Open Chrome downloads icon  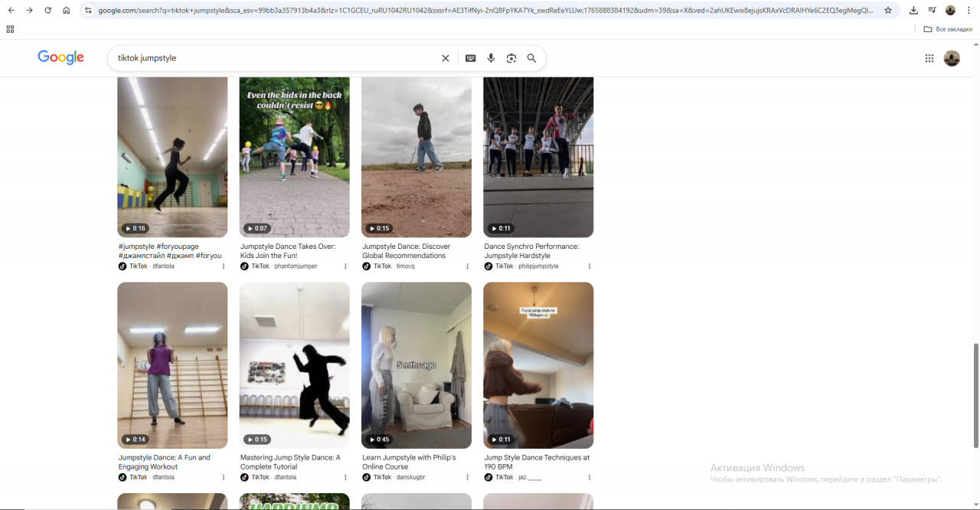pos(913,11)
